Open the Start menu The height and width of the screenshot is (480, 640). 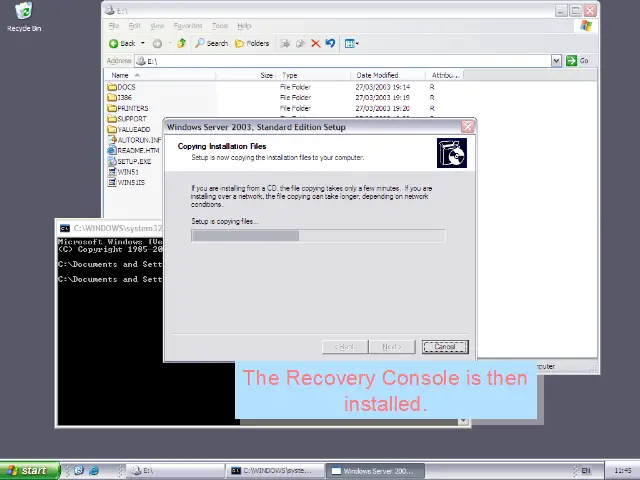pos(30,471)
